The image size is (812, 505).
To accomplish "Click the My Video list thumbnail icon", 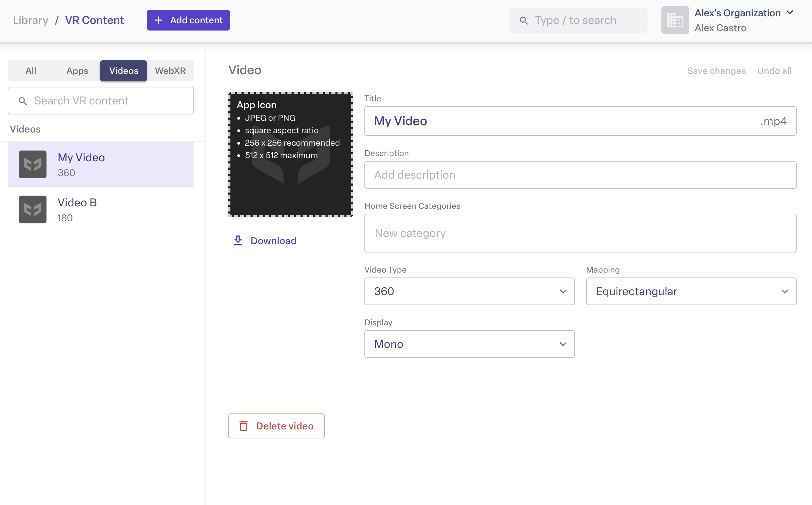I will 33,164.
